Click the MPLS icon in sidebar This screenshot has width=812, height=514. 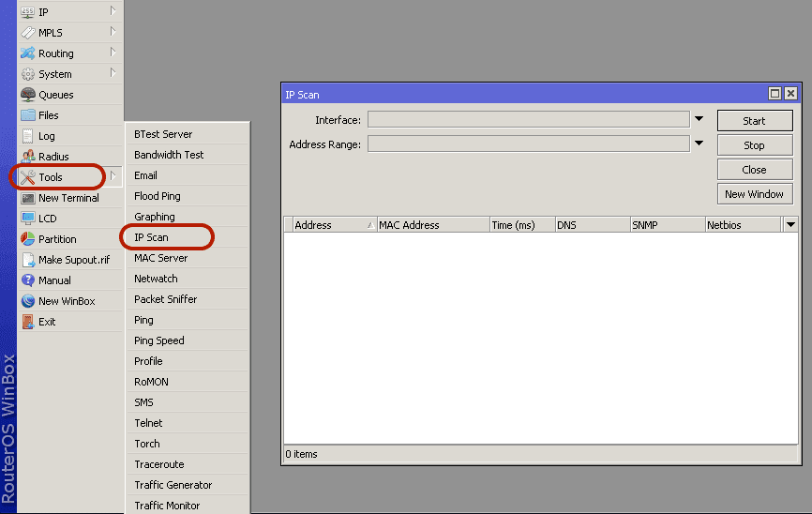pos(27,33)
